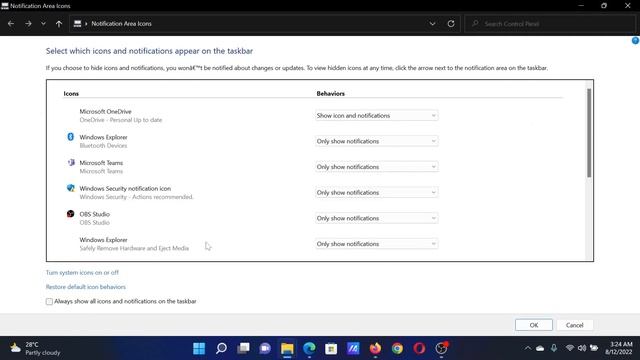Click the Cancel button
The image size is (640, 360).
[575, 325]
